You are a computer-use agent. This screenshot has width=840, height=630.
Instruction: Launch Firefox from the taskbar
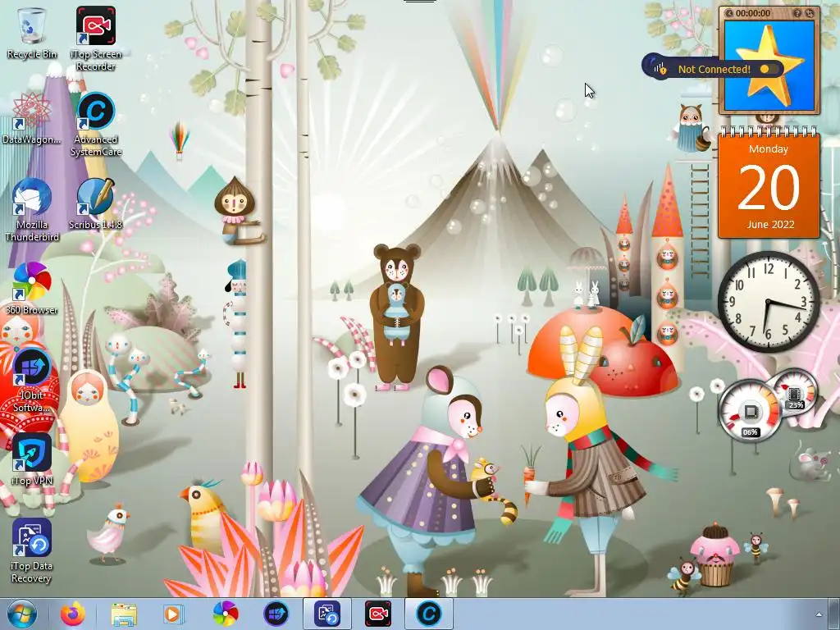73,614
